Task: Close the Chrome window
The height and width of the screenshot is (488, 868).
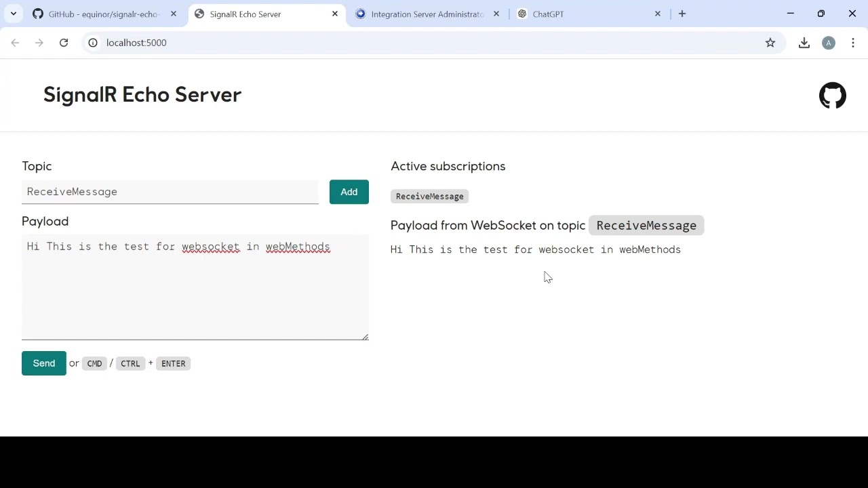Action: tap(852, 14)
